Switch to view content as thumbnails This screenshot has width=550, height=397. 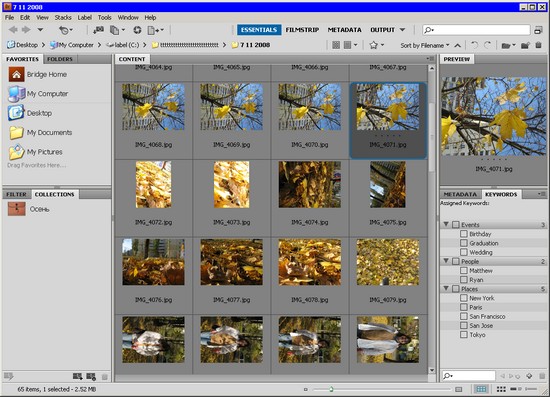[501, 389]
